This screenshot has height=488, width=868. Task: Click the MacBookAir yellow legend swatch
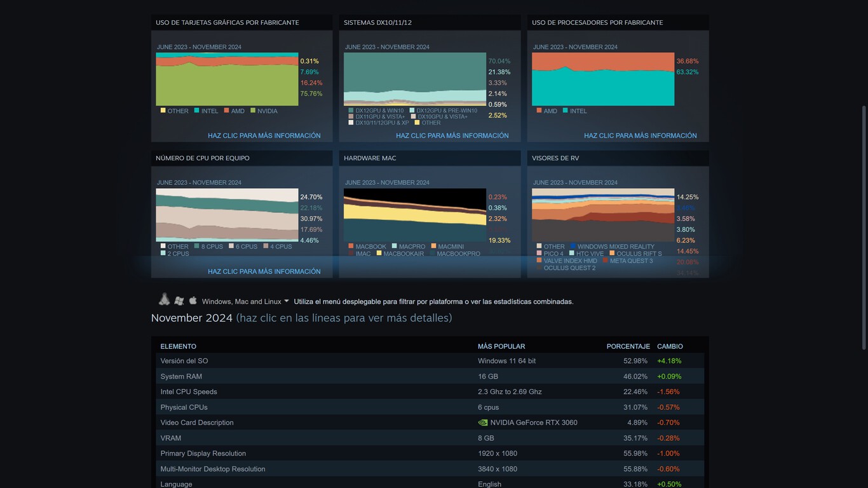tap(379, 254)
